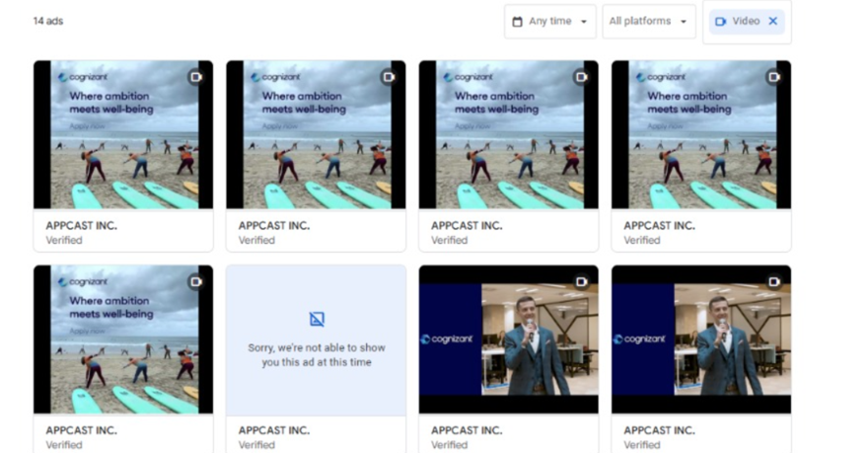Click the "14 ads" results count text
Viewport: 868px width, 453px height.
point(47,21)
